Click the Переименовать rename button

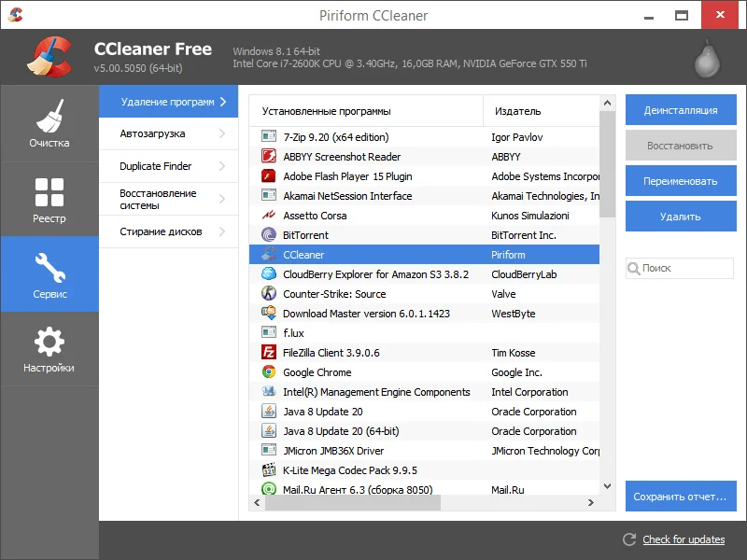[681, 181]
